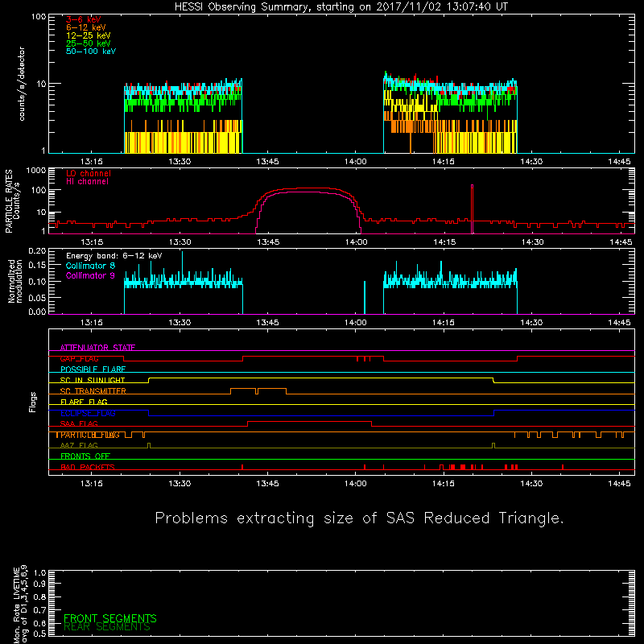Viewport: 644px width, 644px height.
Task: Click the raised SAA flag segment
Action: (310, 422)
